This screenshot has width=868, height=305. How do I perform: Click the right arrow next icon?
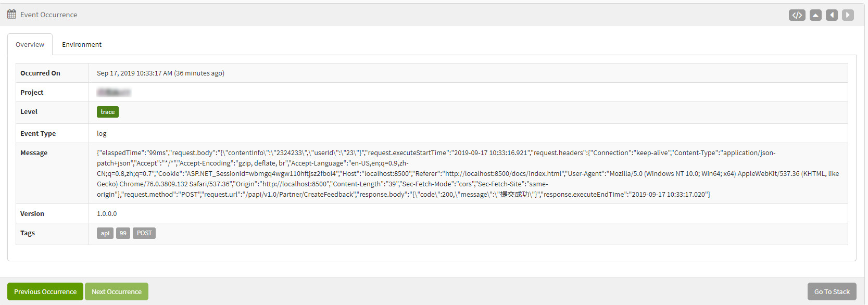pos(848,15)
